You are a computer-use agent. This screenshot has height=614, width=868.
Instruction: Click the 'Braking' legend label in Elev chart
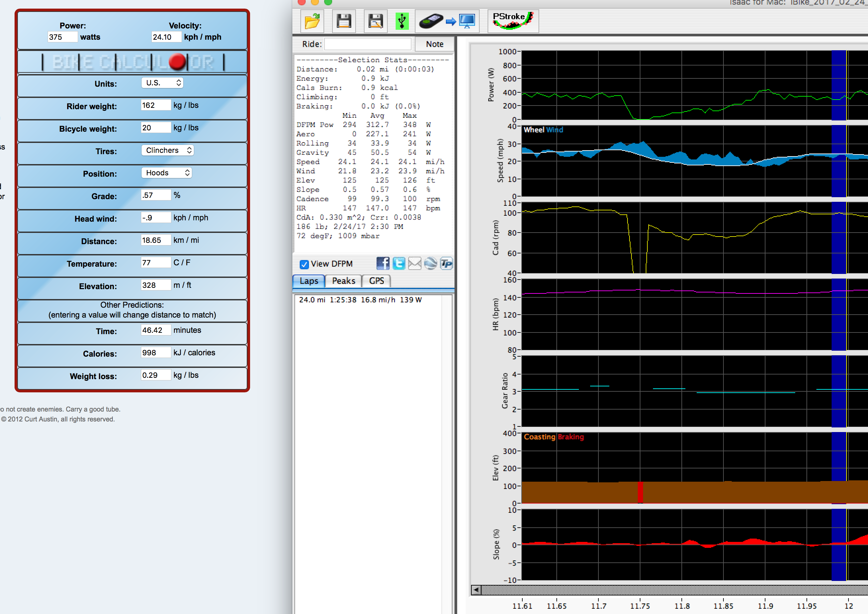[571, 437]
